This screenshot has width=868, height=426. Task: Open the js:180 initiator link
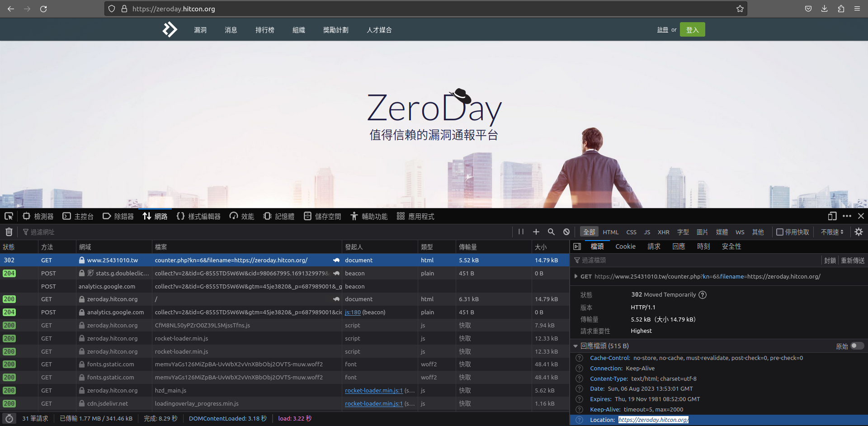353,312
